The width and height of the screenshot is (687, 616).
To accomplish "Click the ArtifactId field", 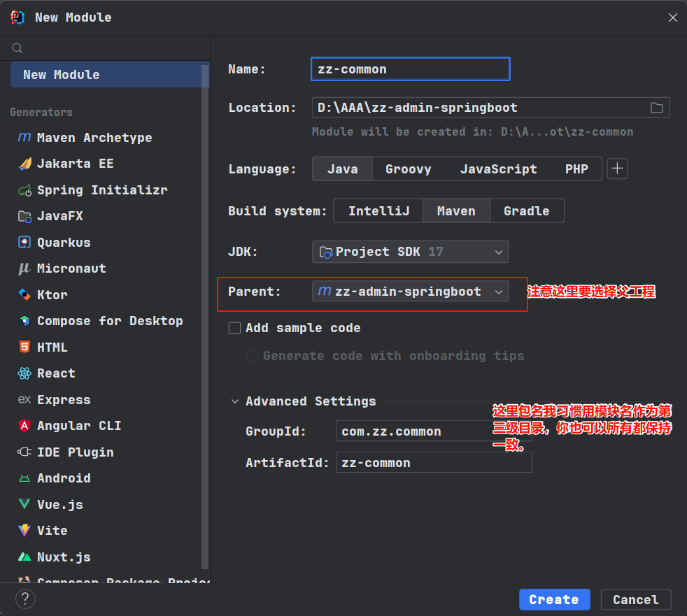I will pos(434,462).
